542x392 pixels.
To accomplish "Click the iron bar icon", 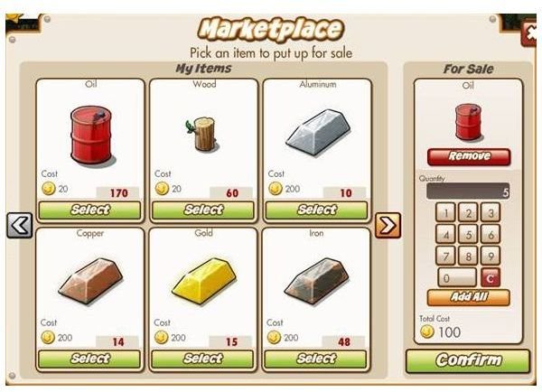I will [317, 281].
